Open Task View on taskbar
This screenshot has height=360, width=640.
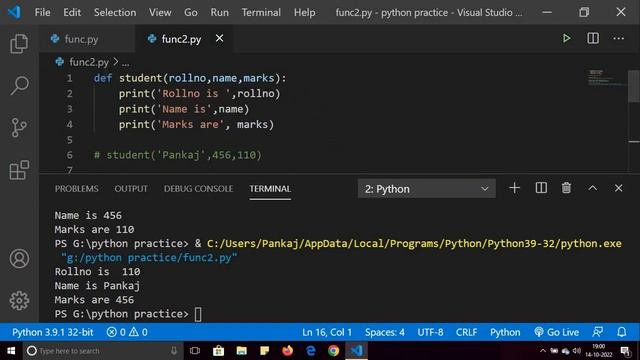195,351
